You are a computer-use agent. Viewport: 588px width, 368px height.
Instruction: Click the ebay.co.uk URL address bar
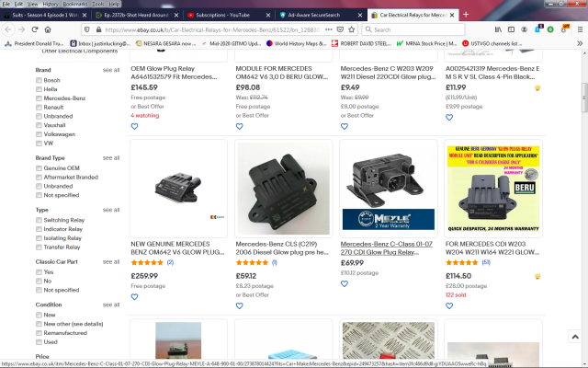(212, 29)
